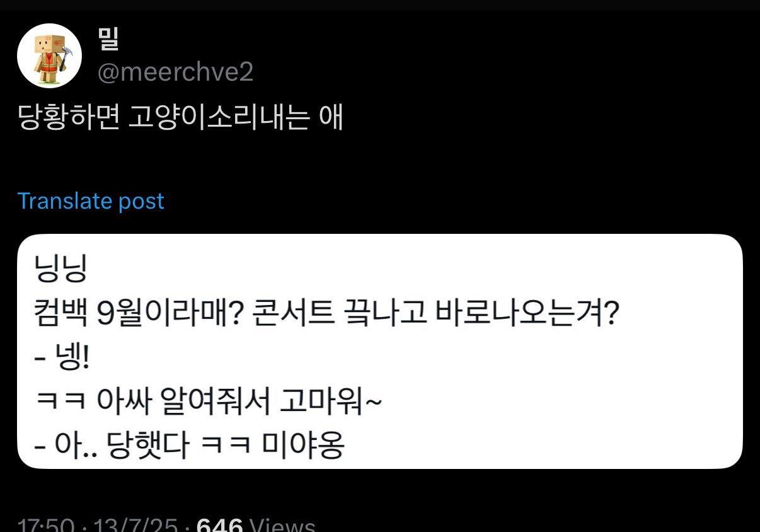The height and width of the screenshot is (532, 760).
Task: Click the display name 밀
Action: pos(108,39)
